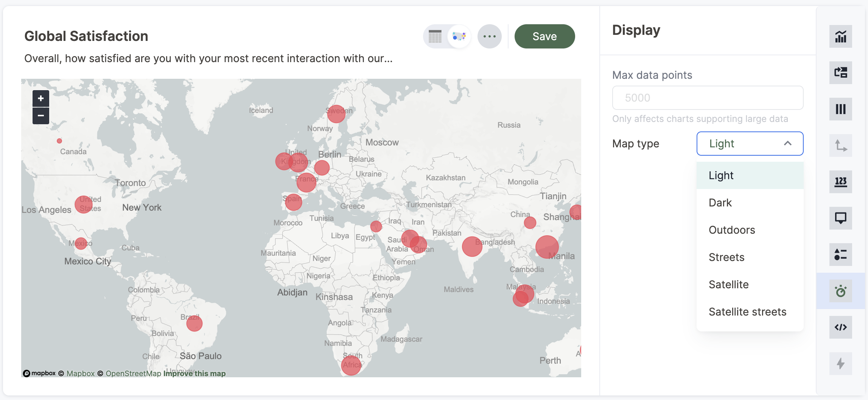868x400 pixels.
Task: Click the data bubble over Spain
Action: point(293,202)
